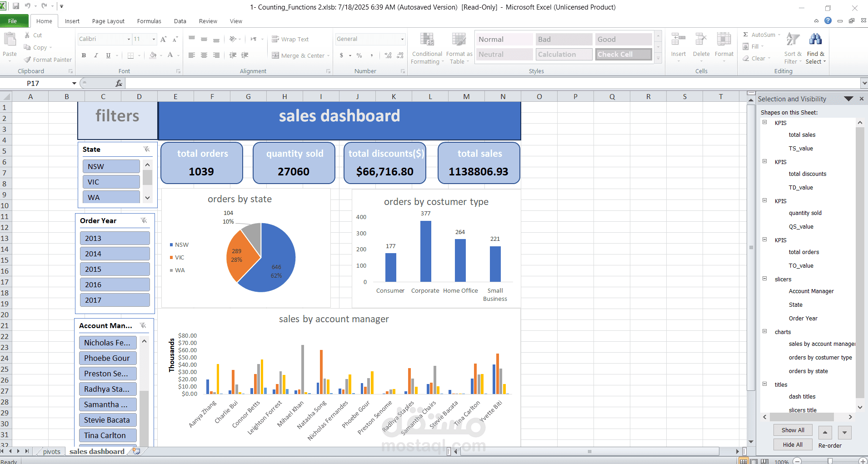
Task: Collapse the charts group in Selection pane
Action: click(x=764, y=331)
